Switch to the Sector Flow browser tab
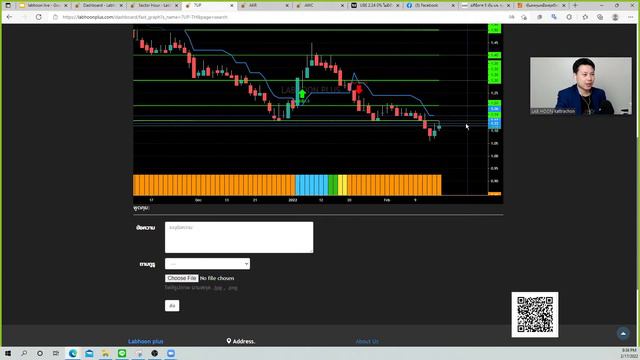This screenshot has width=640, height=360. coord(154,5)
